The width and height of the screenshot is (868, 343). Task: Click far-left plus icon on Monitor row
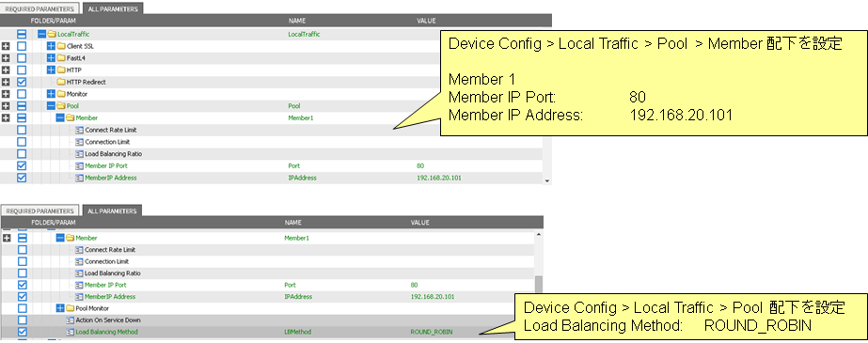click(x=6, y=94)
